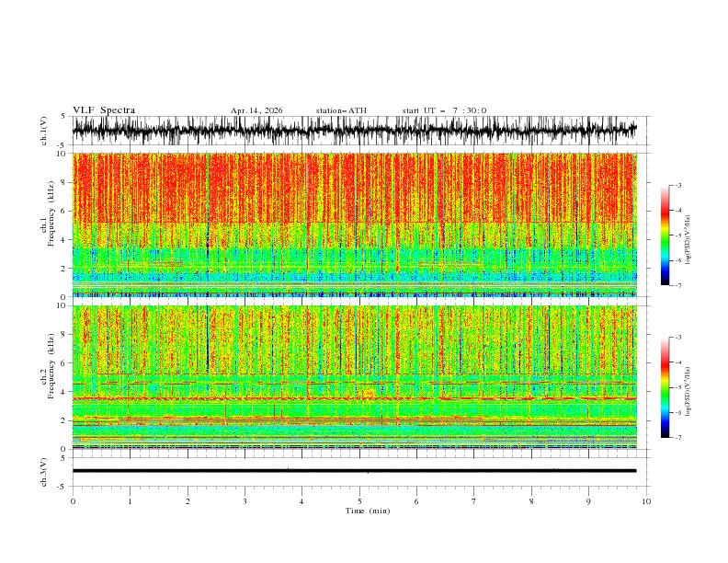728x563 pixels.
Task: Click the "Time (min)" x-axis label
Action: click(x=368, y=511)
